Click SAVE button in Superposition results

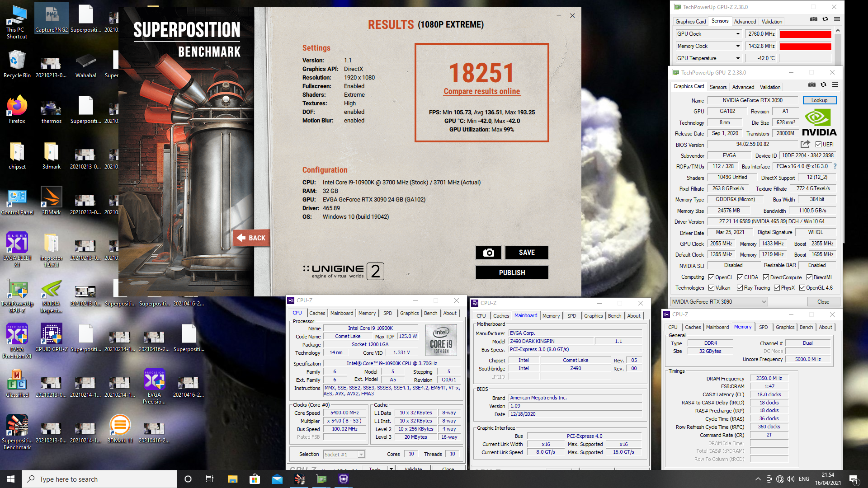coord(527,253)
